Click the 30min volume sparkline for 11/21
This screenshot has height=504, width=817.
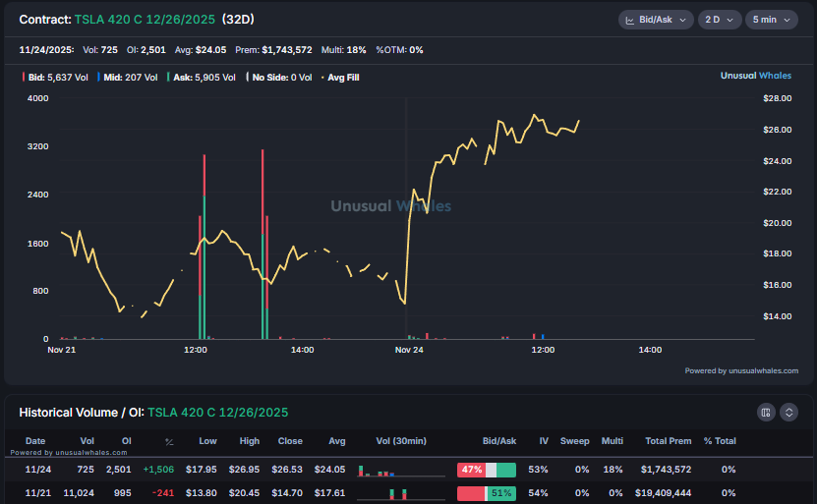pyautogui.click(x=401, y=494)
